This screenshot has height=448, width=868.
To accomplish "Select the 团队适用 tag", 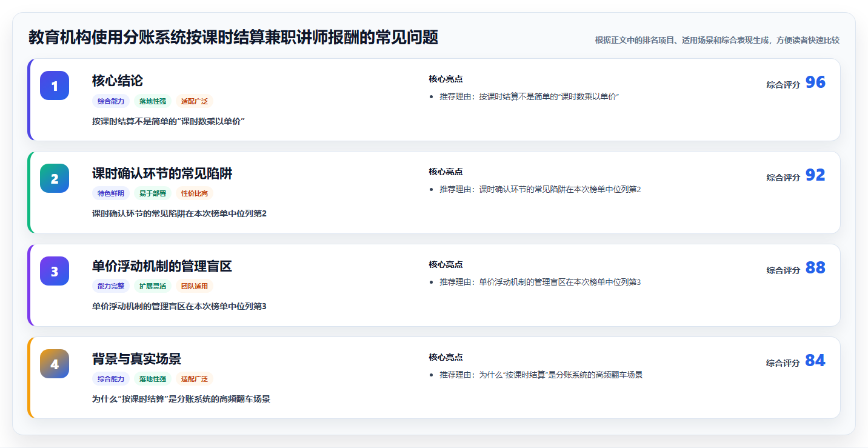I will (195, 286).
